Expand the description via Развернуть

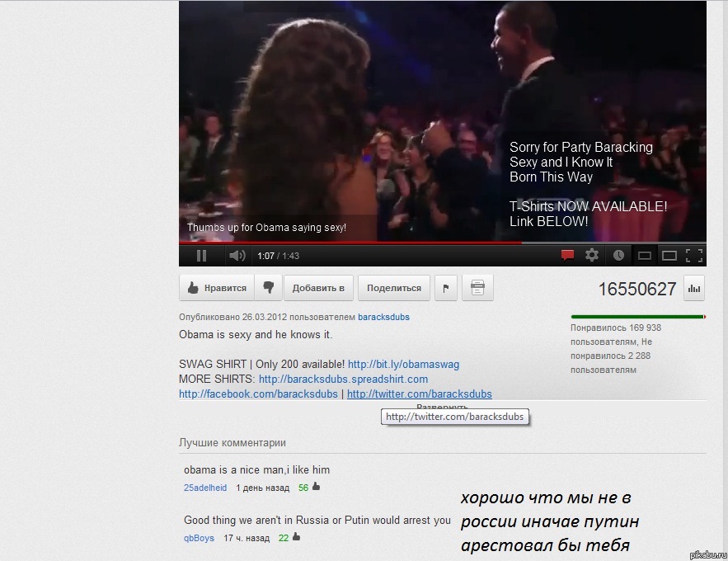click(442, 407)
